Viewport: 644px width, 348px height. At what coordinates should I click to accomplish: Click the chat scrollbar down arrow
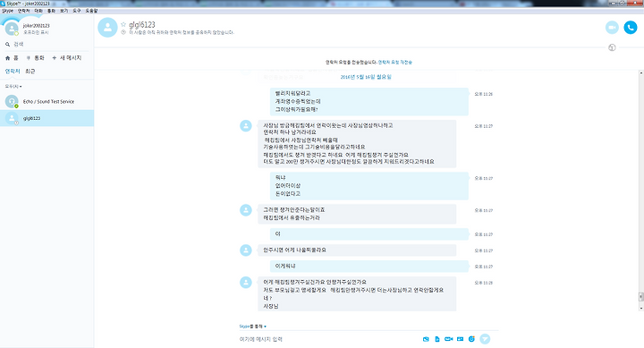click(641, 308)
